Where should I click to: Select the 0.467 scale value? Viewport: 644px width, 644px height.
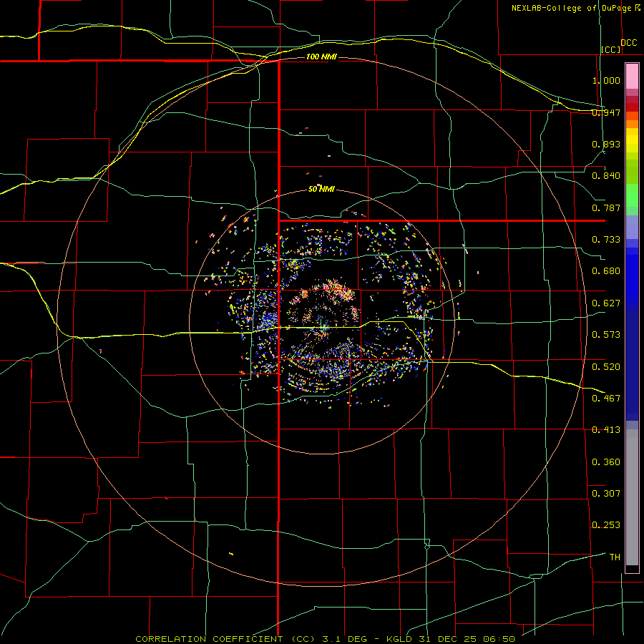(606, 399)
